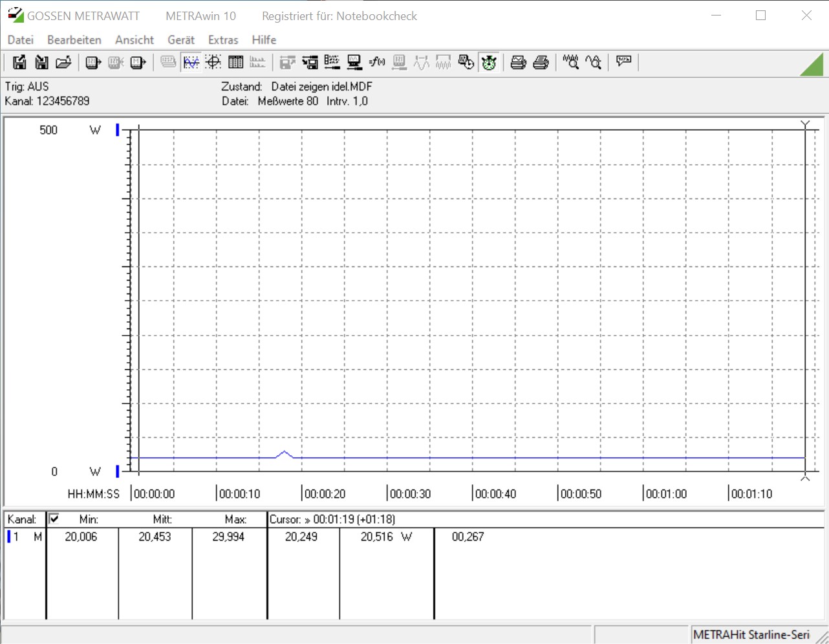829x644 pixels.
Task: Click the f(x) math function icon
Action: (377, 62)
